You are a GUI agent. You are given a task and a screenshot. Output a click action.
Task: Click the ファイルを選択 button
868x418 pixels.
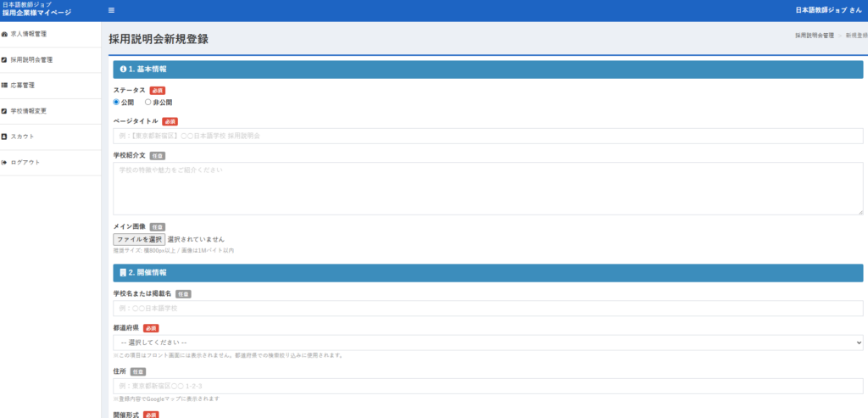[139, 240]
